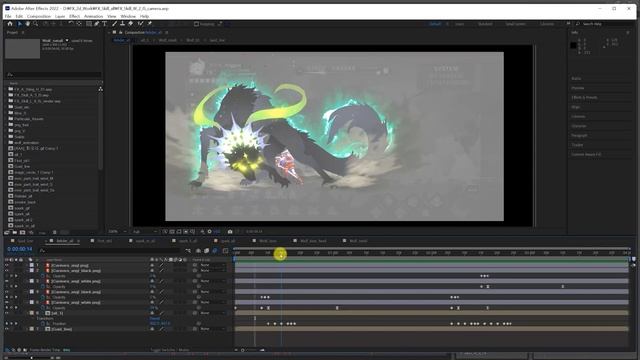The image size is (640, 360).
Task: Select the Pen tool
Action: (x=97, y=24)
